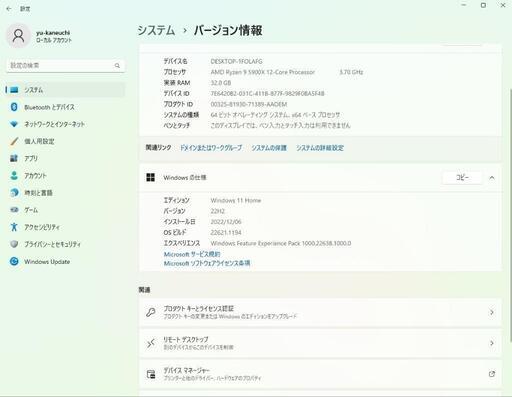Select Windows 11 Home edition value
512x397 pixels.
(x=236, y=200)
